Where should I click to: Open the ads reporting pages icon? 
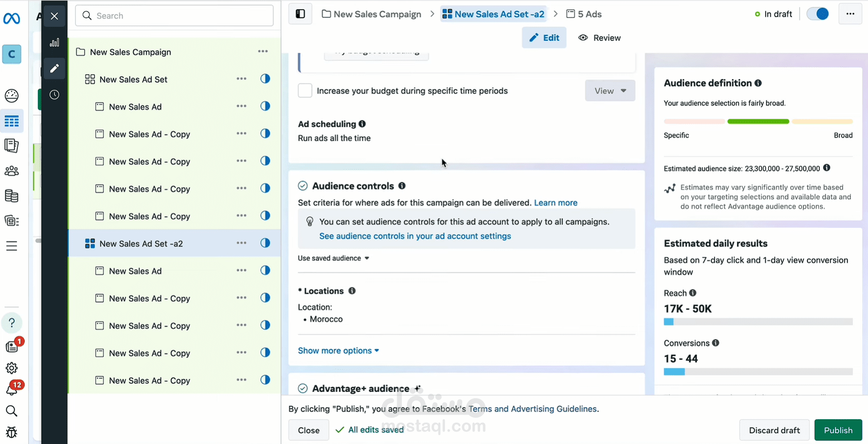click(x=11, y=145)
